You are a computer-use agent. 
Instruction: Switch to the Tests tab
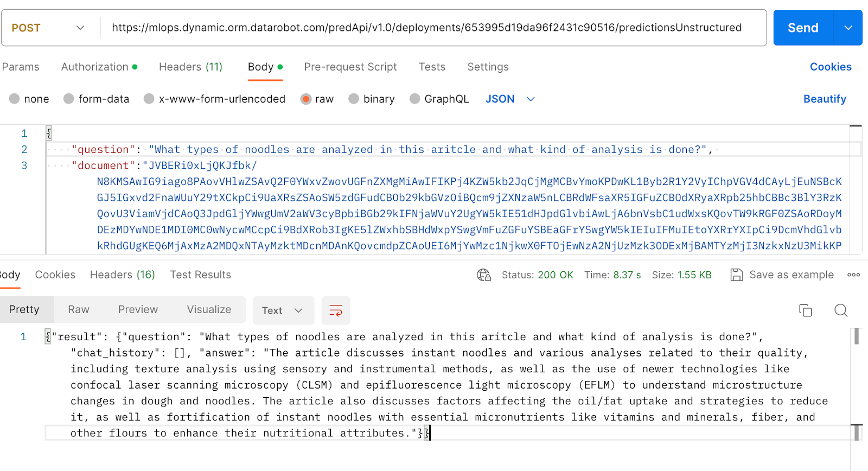point(431,67)
